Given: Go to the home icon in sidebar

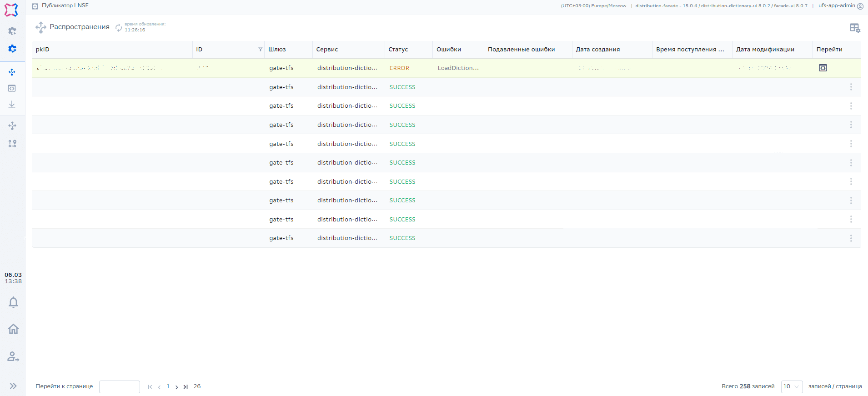Looking at the screenshot, I should point(13,329).
